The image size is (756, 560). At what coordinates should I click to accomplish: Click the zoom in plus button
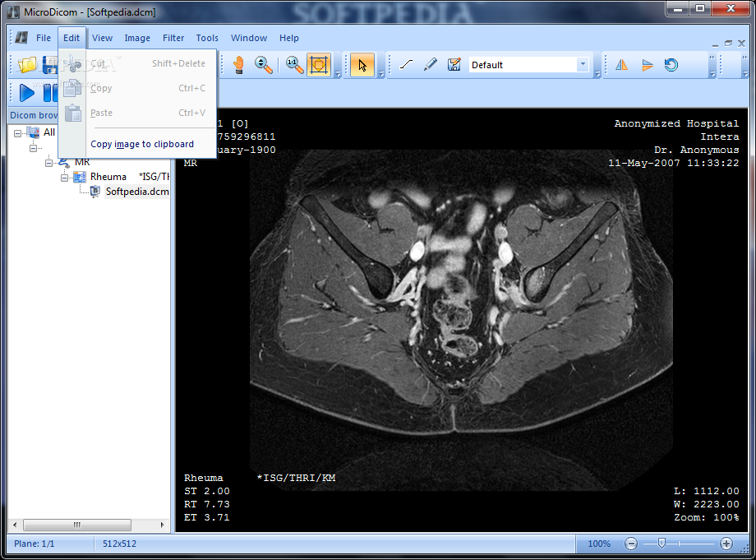726,544
